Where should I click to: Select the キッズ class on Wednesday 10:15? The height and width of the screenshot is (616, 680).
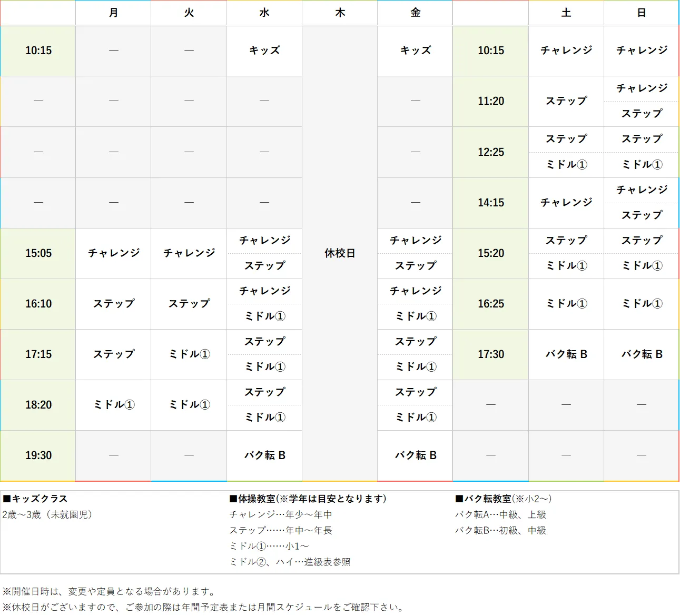coord(264,51)
